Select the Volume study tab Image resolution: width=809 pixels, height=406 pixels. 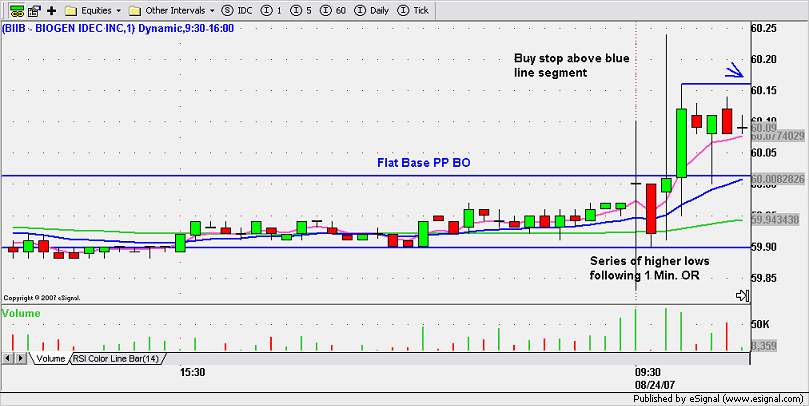[x=50, y=359]
